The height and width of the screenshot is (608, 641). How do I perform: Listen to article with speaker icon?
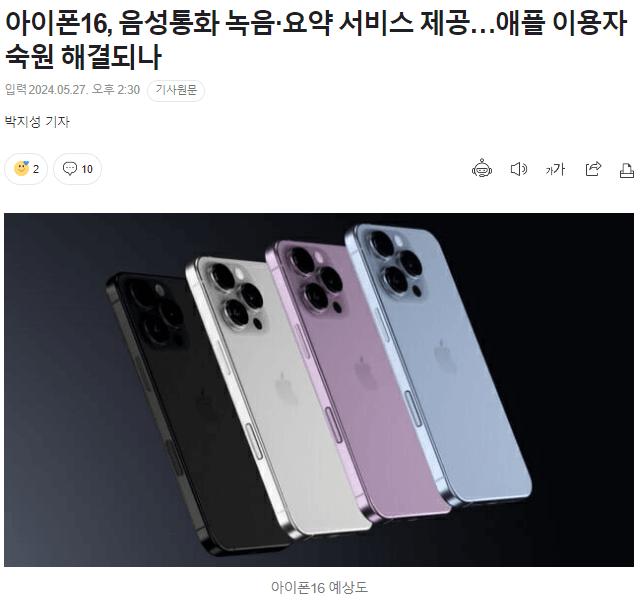pos(519,169)
